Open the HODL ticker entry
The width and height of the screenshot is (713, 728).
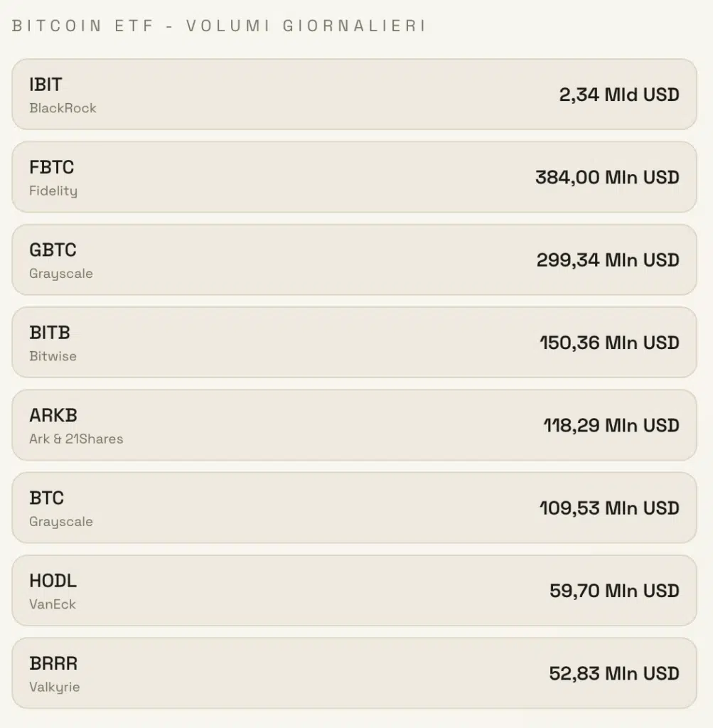[x=53, y=581]
